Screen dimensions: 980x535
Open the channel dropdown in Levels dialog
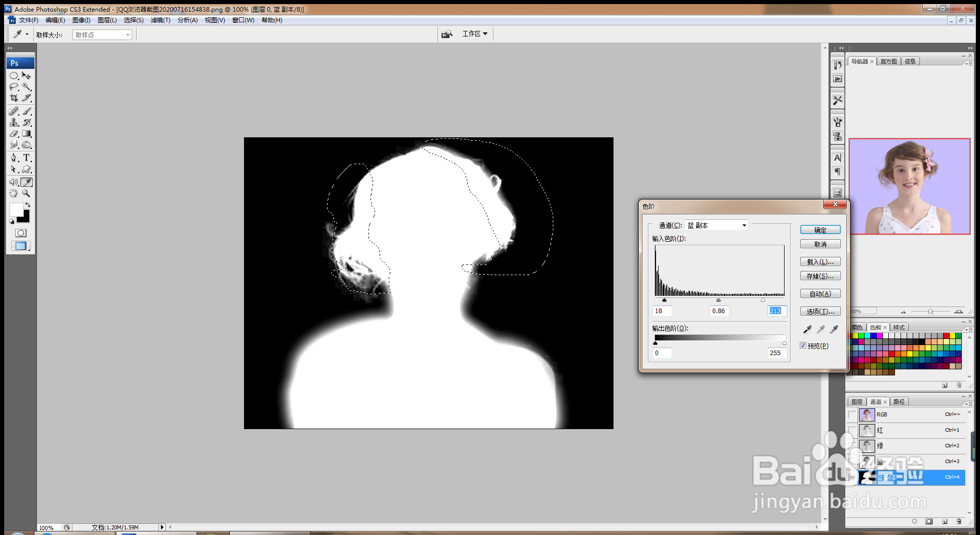pos(716,225)
